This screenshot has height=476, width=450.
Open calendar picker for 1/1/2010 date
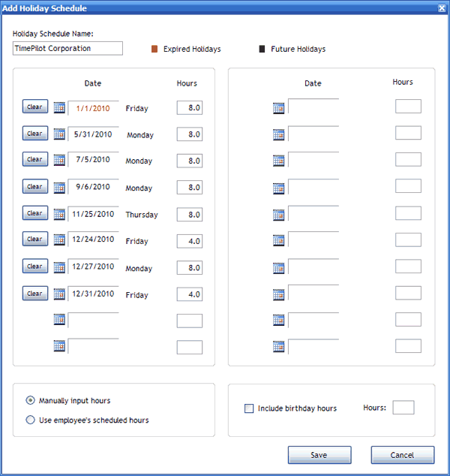[60, 108]
